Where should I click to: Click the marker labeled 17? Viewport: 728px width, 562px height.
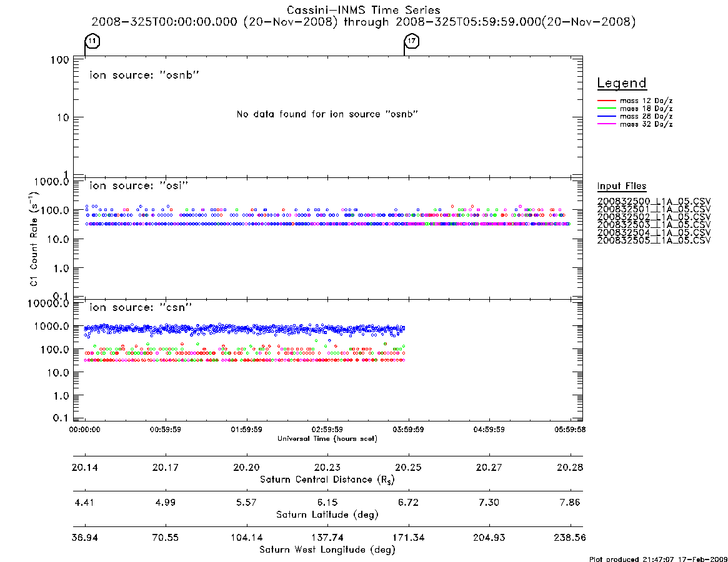point(412,41)
